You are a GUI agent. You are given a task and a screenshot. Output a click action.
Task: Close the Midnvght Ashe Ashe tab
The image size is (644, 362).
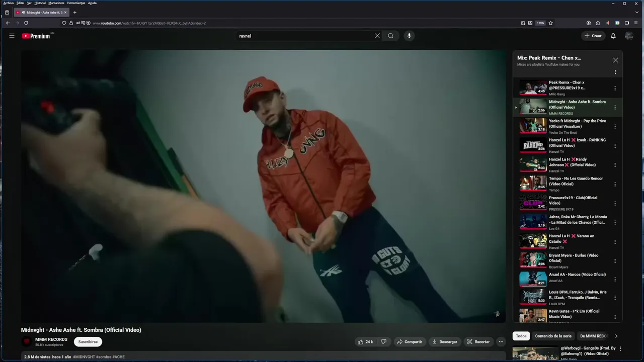click(x=65, y=12)
